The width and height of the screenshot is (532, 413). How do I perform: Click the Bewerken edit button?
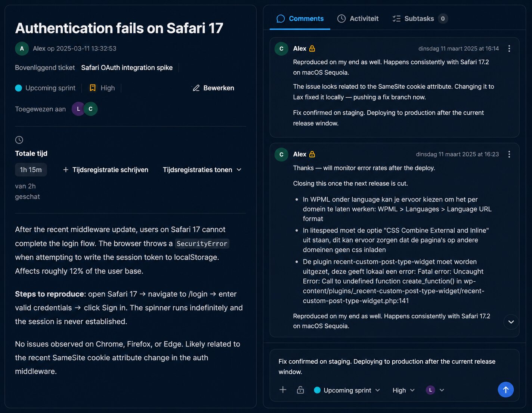click(x=213, y=88)
